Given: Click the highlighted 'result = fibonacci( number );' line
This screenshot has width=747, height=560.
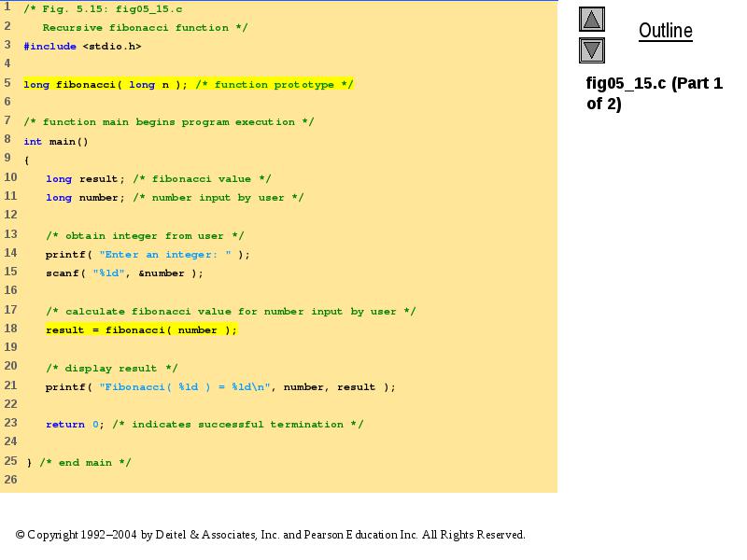Looking at the screenshot, I should (x=142, y=329).
